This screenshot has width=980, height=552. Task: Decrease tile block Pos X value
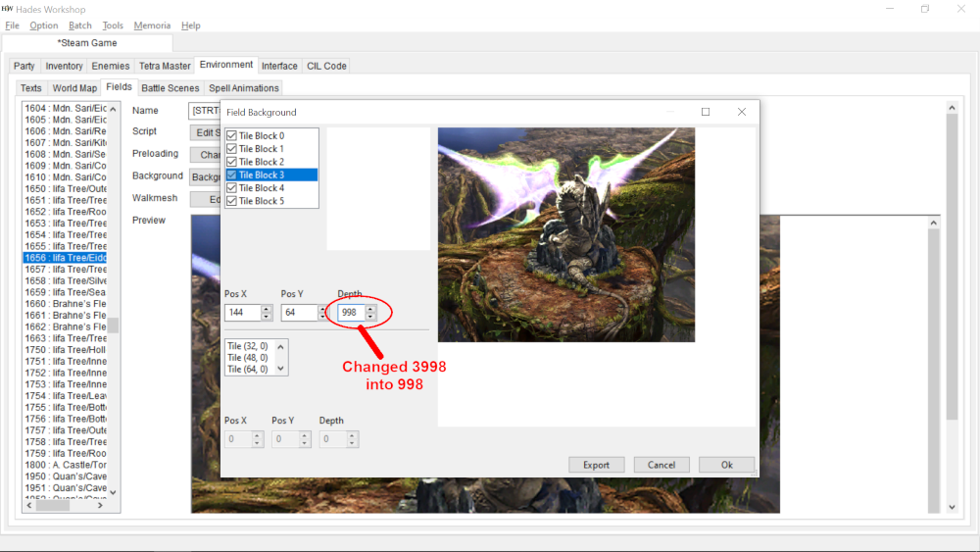pos(267,317)
